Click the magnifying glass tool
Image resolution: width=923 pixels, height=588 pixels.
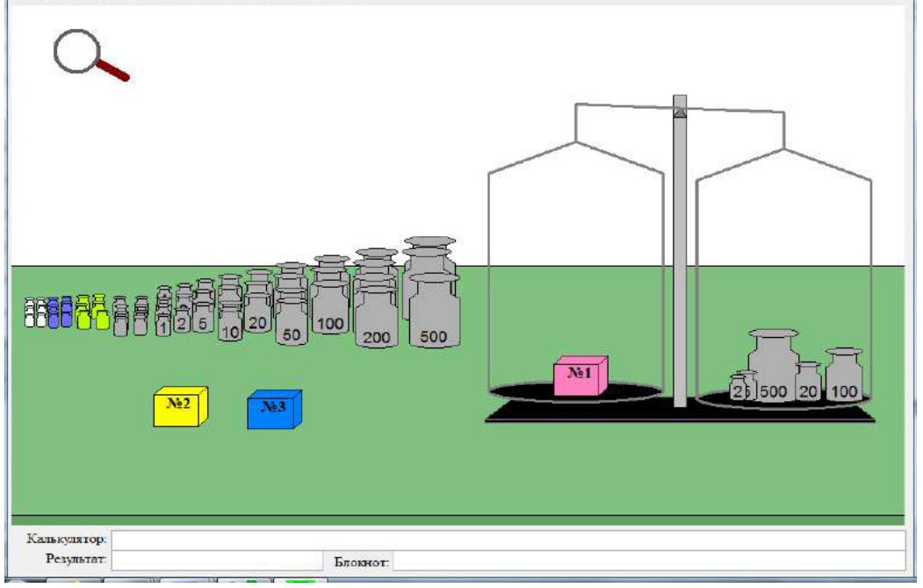point(90,55)
